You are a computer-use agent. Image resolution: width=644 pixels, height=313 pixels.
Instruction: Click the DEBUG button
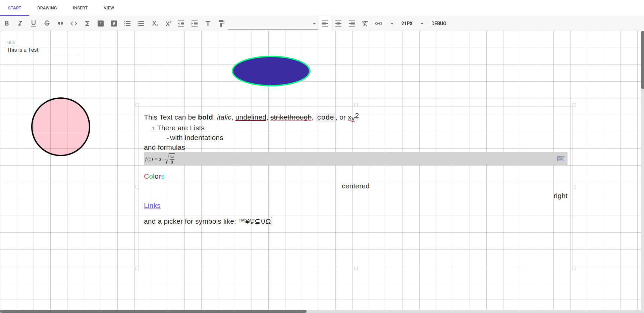tap(439, 24)
